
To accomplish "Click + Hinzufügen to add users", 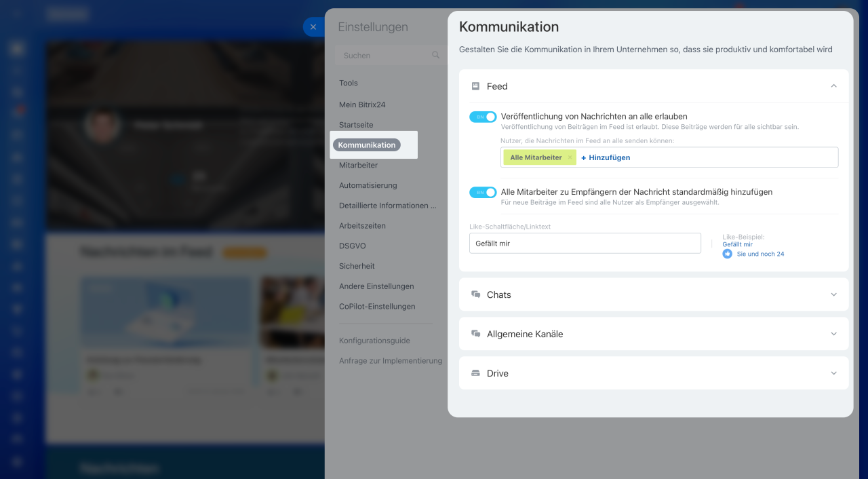I will [x=606, y=157].
